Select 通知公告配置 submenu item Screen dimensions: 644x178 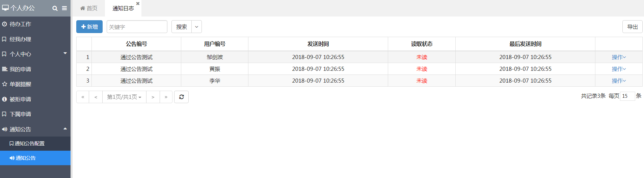pos(35,144)
